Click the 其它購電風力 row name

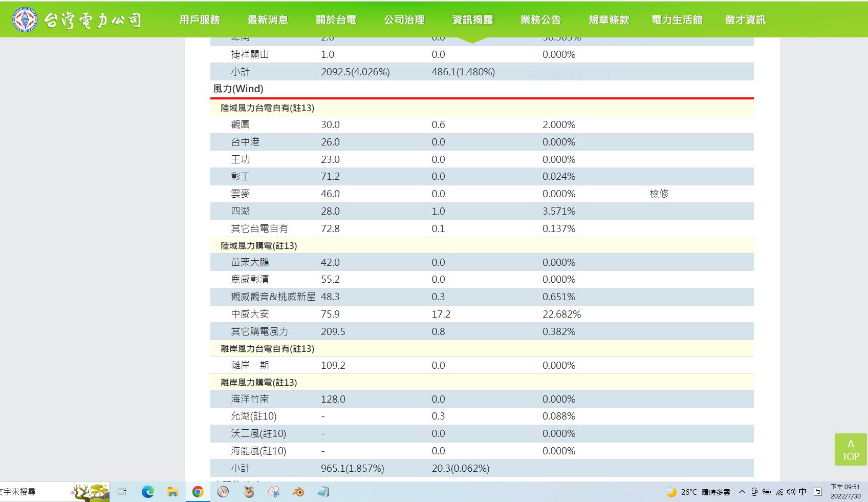[x=259, y=331]
